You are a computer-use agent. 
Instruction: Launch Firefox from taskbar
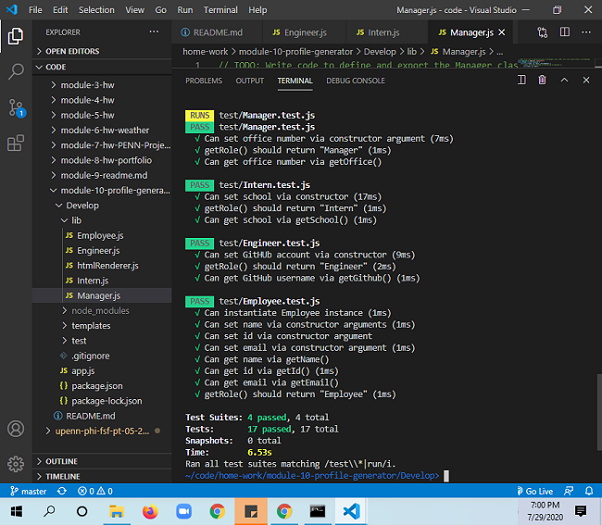[x=150, y=511]
